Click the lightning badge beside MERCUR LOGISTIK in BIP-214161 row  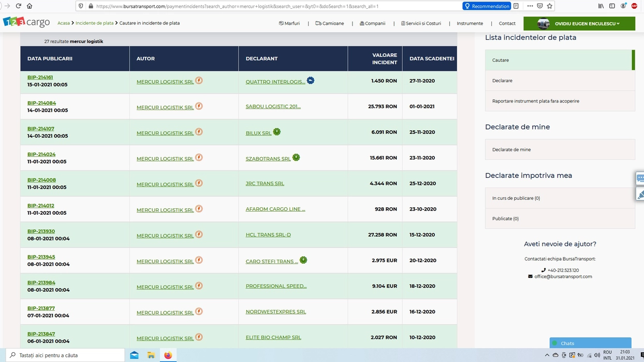(199, 81)
